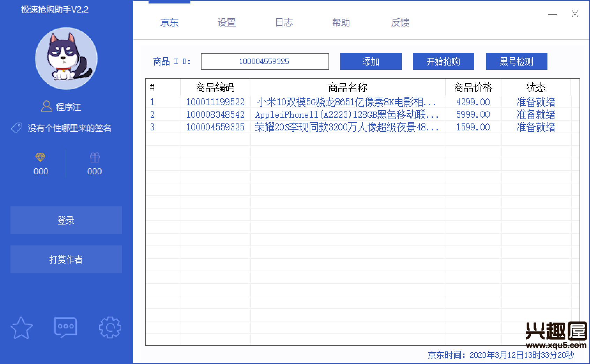Viewport: 590px width, 364px height.
Task: Click the user profile icon beside 程序汪
Action: 46,106
